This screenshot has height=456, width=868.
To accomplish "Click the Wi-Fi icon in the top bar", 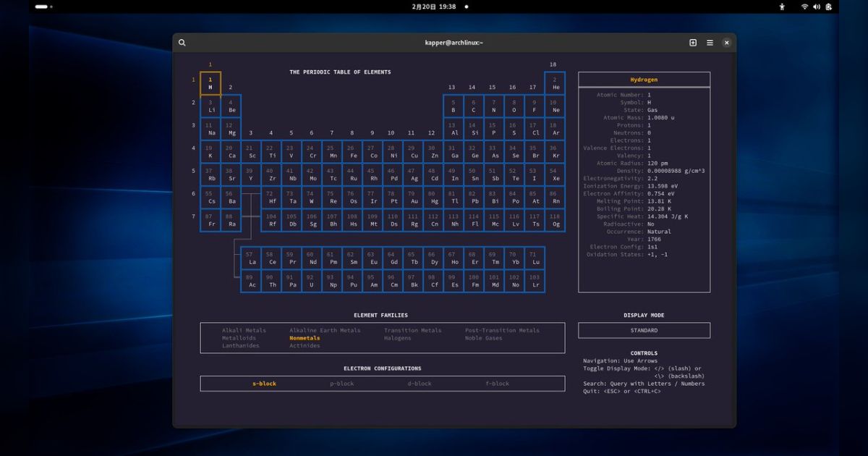I will [804, 7].
